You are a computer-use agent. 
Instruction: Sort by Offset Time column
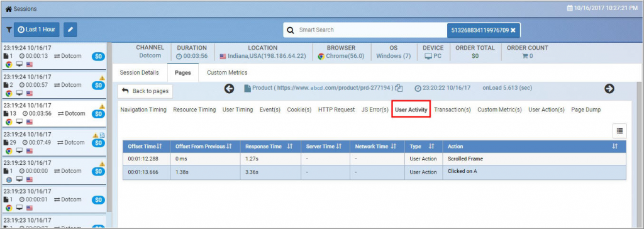160,147
